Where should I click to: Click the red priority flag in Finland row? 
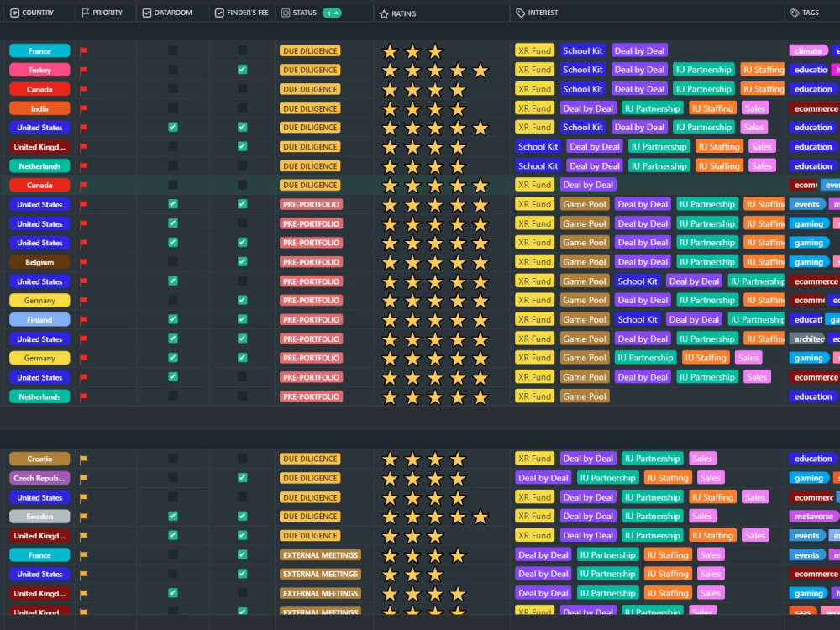83,320
